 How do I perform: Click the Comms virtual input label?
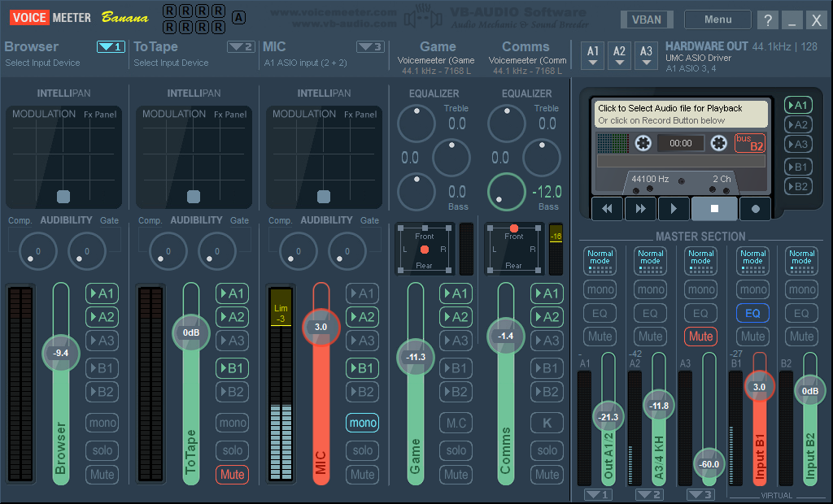pos(527,46)
